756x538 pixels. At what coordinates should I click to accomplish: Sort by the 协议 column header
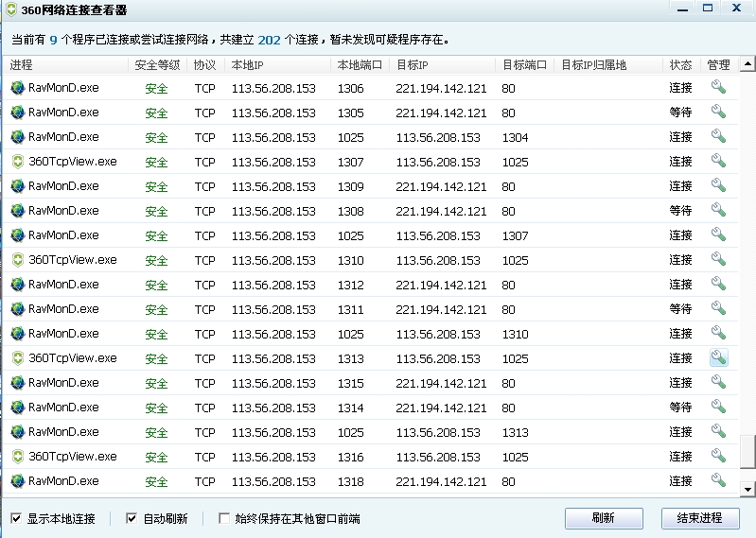205,65
